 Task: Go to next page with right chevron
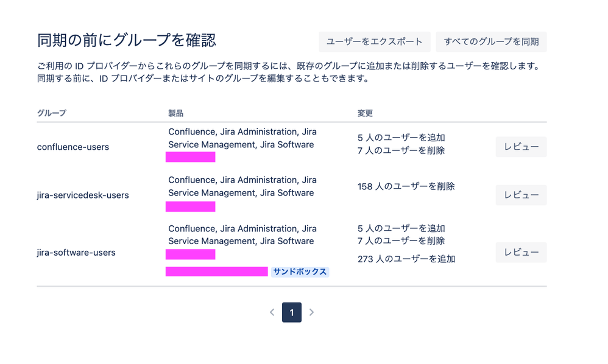(x=311, y=312)
